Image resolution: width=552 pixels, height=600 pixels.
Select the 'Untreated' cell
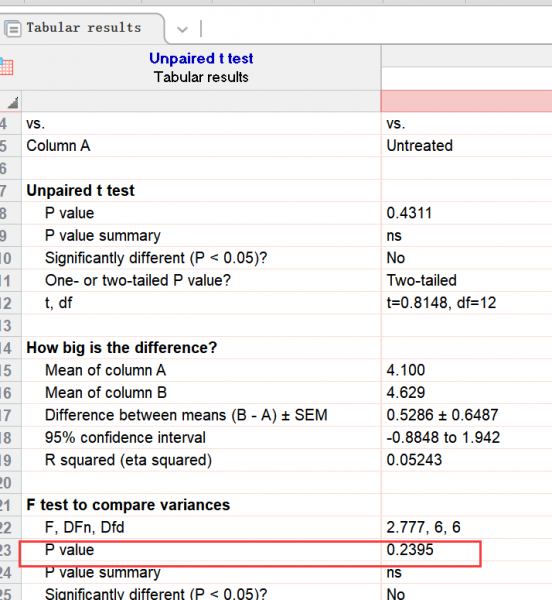pyautogui.click(x=467, y=146)
